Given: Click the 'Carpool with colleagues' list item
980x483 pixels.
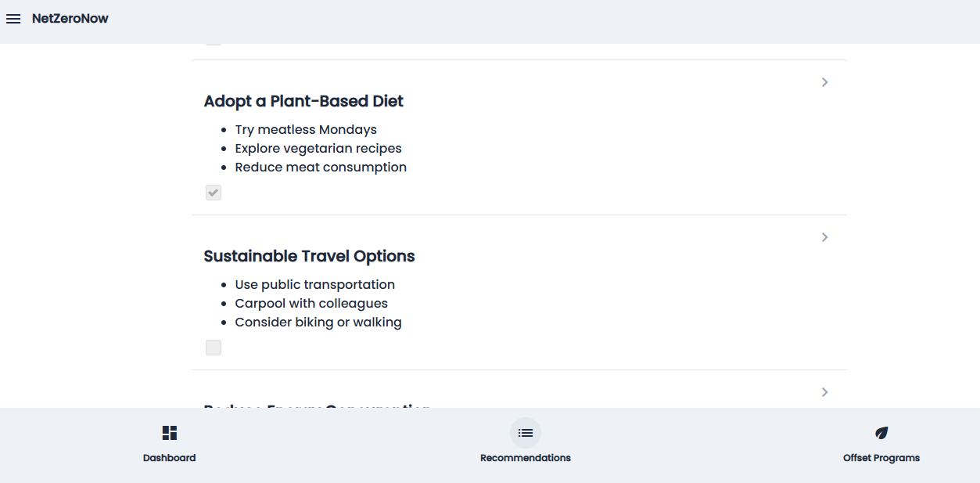Looking at the screenshot, I should click(311, 304).
